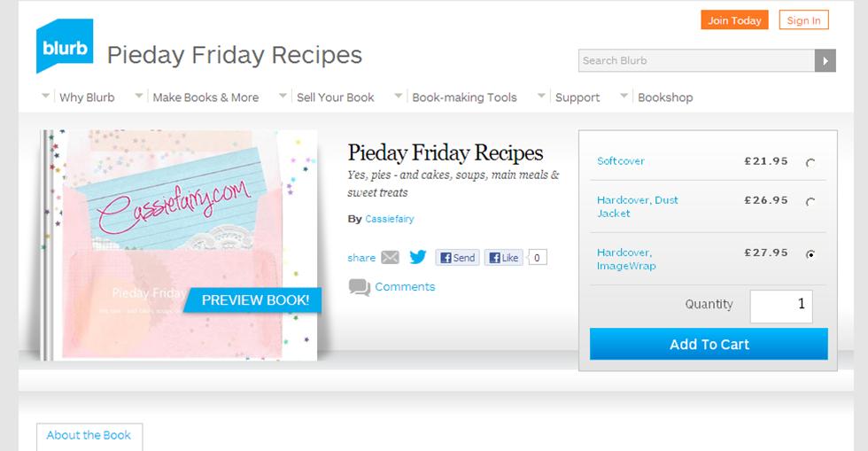Click the search submit arrow button
The height and width of the screenshot is (451, 868).
coord(825,60)
